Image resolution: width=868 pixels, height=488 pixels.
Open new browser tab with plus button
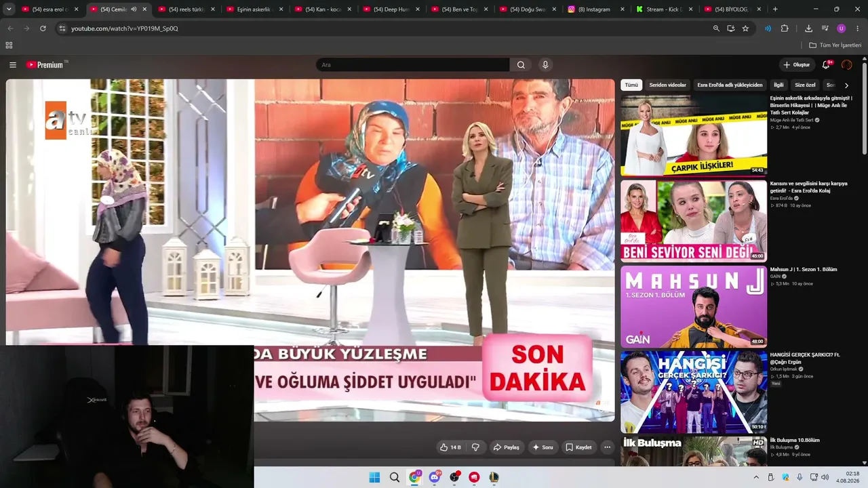(x=775, y=9)
